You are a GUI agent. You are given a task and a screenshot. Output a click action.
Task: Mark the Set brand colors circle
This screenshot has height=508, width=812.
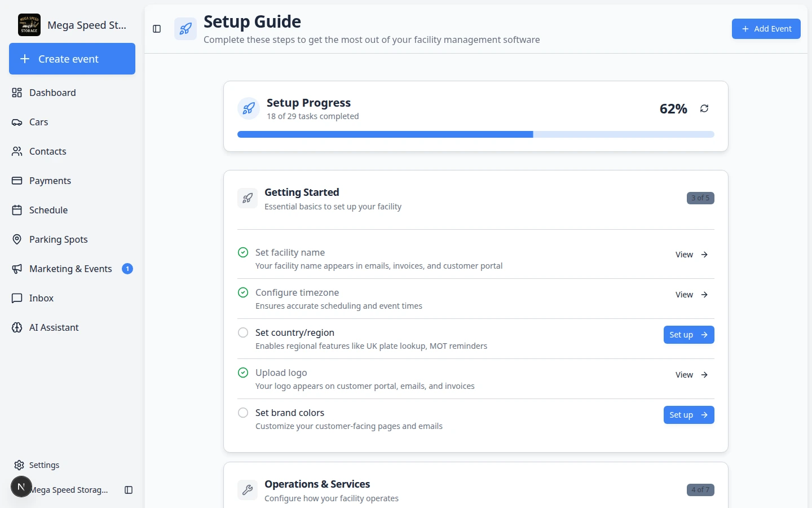[243, 413]
